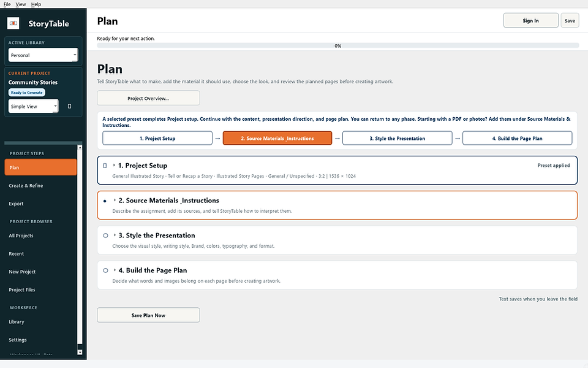The width and height of the screenshot is (588, 368).
Task: Open the Active Library Personal dropdown
Action: click(43, 55)
